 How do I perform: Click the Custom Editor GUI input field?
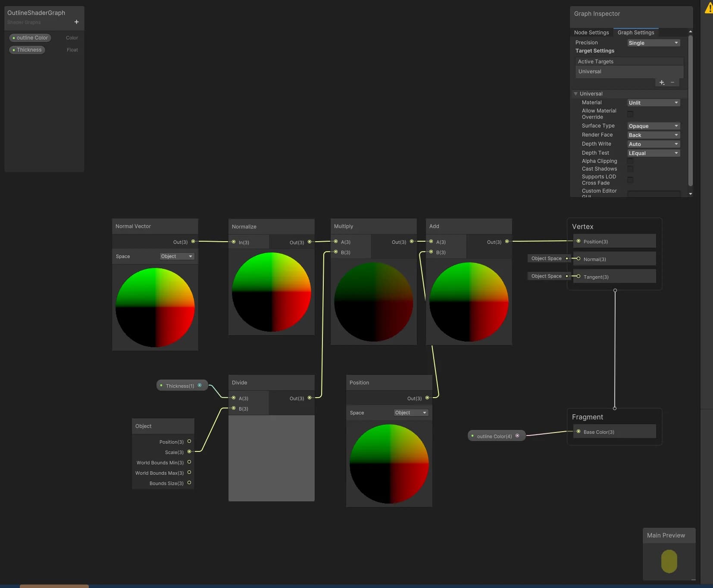tap(654, 194)
